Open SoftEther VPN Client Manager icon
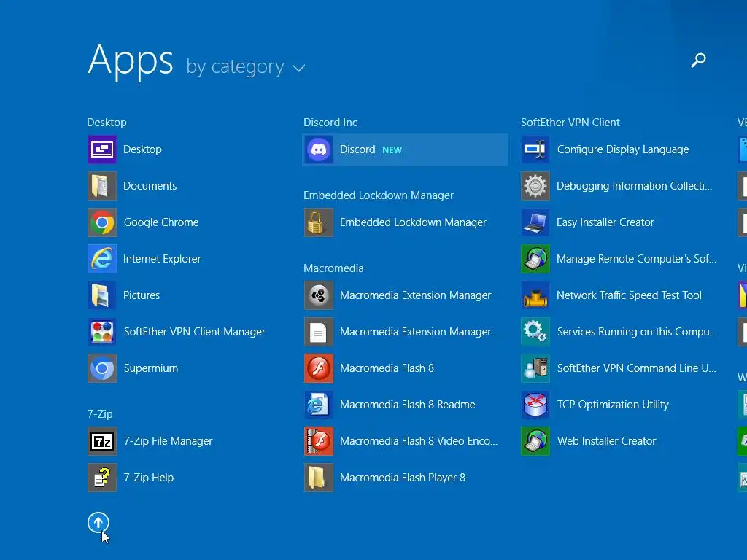Viewport: 747px width, 560px height. pos(102,332)
